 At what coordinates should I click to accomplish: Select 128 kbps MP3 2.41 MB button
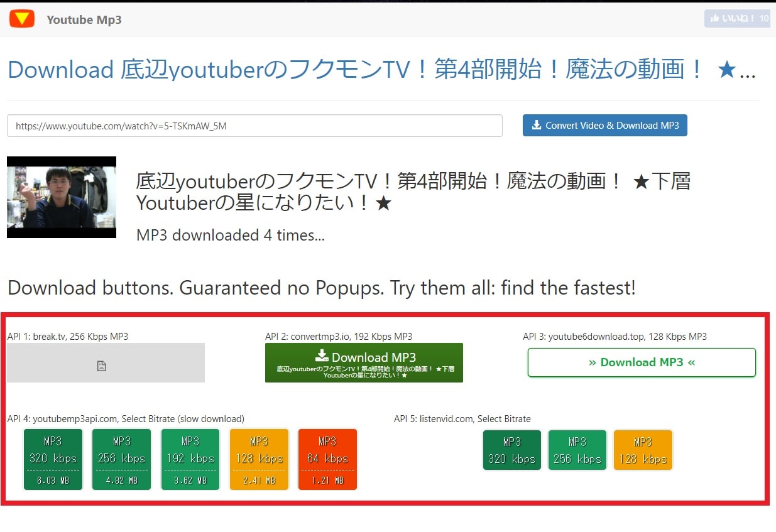pyautogui.click(x=259, y=459)
